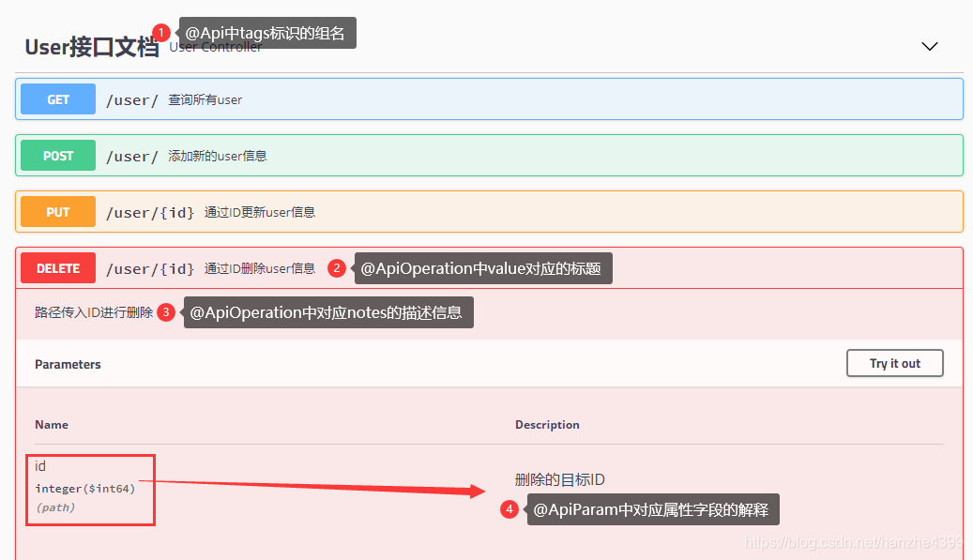Click the 添加新的user信息 summary text
The image size is (973, 560).
point(217,157)
